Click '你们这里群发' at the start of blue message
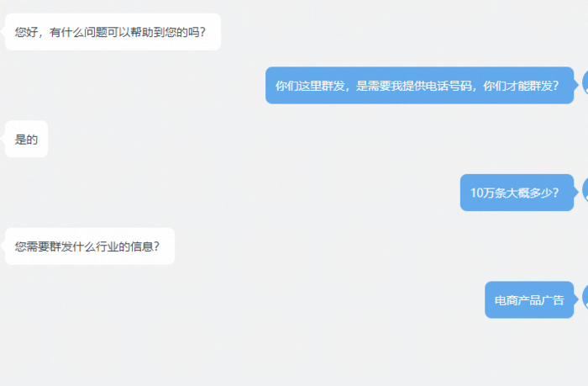The image size is (588, 386). 310,86
